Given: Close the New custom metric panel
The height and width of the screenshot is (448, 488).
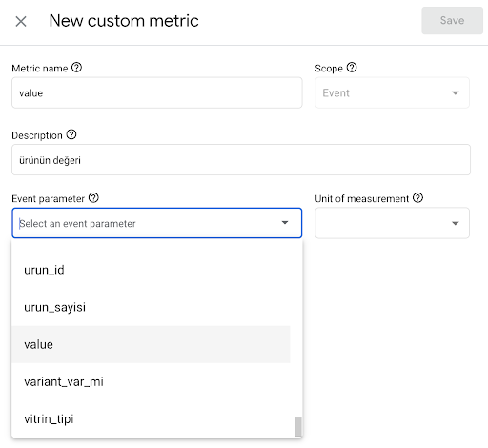Looking at the screenshot, I should pos(21,22).
